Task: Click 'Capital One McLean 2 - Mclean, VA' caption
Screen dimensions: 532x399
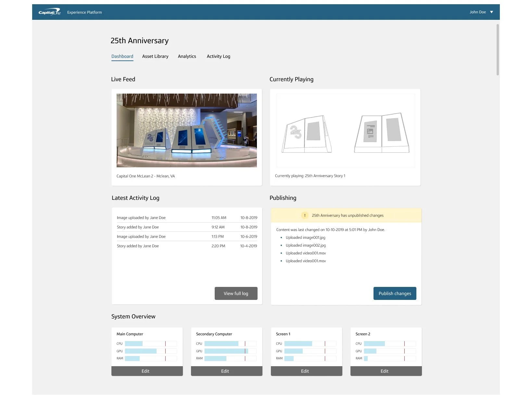Action: 146,176
